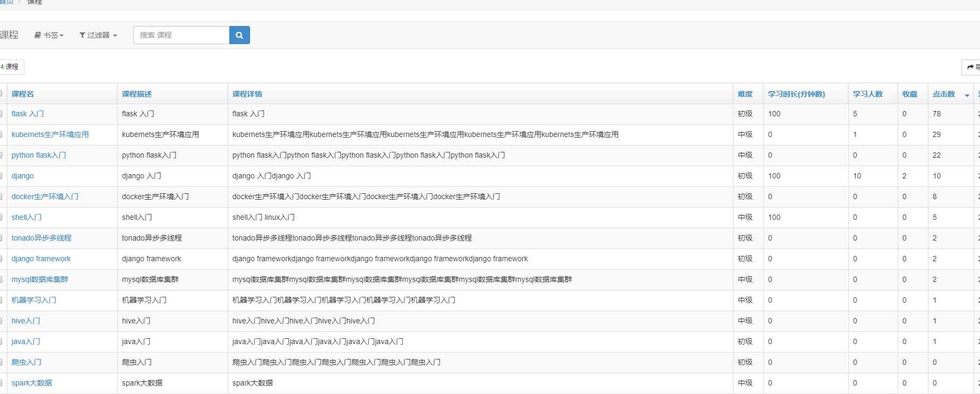The image size is (980, 394).
Task: Sort by the 课程描述 column header
Action: tap(137, 94)
